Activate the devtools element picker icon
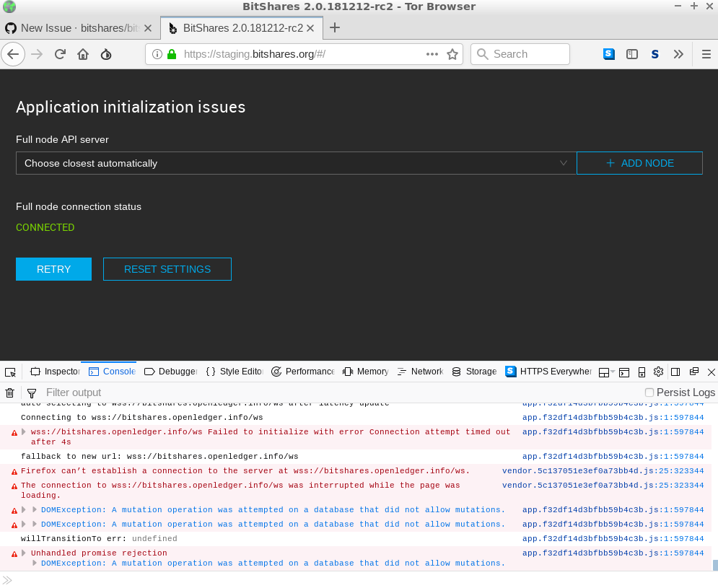 coord(10,372)
